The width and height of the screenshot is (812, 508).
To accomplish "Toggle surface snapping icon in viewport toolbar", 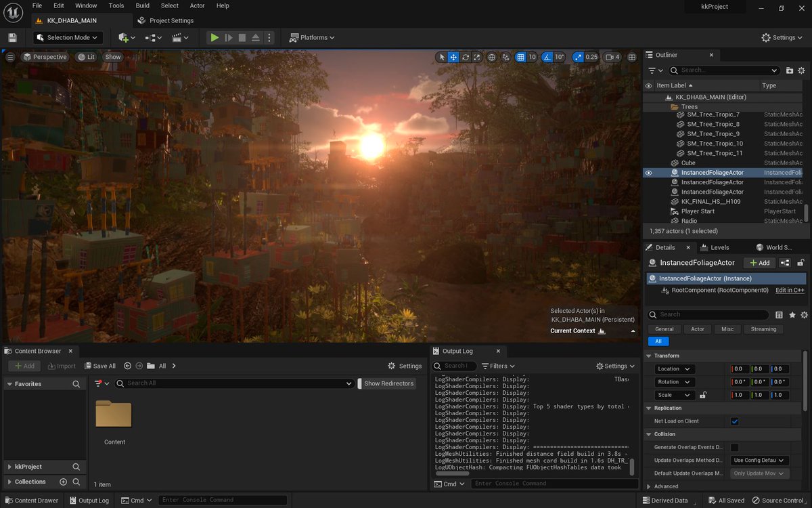I will pos(505,57).
